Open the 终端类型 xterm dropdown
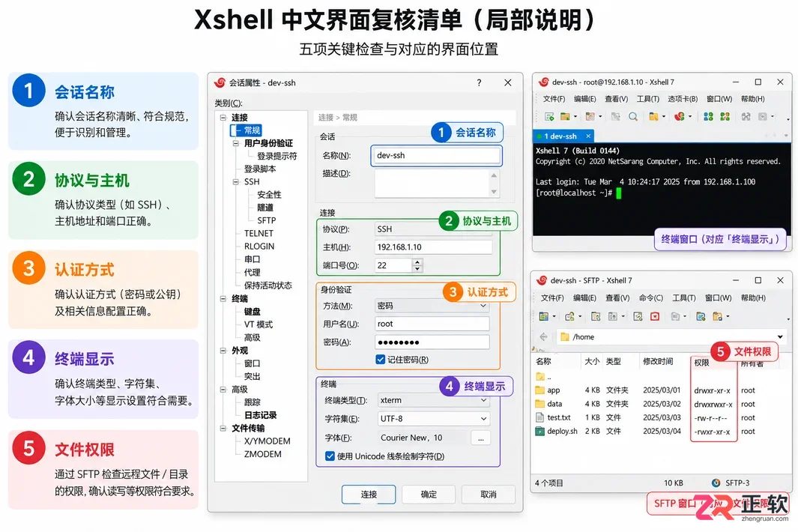This screenshot has height=532, width=798. 483,400
